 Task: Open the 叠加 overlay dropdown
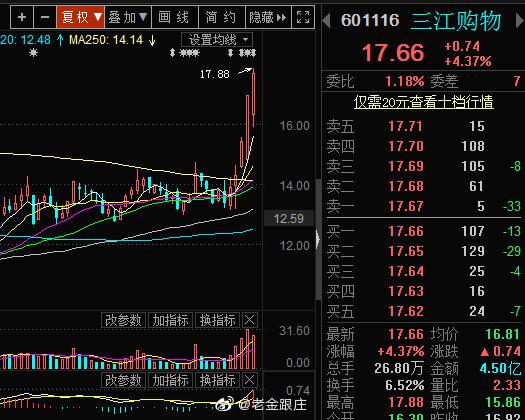coord(128,17)
